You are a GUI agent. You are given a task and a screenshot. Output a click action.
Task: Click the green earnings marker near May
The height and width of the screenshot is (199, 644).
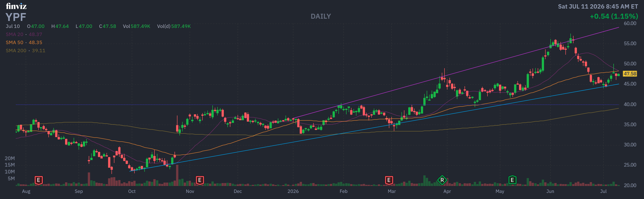pos(512,180)
